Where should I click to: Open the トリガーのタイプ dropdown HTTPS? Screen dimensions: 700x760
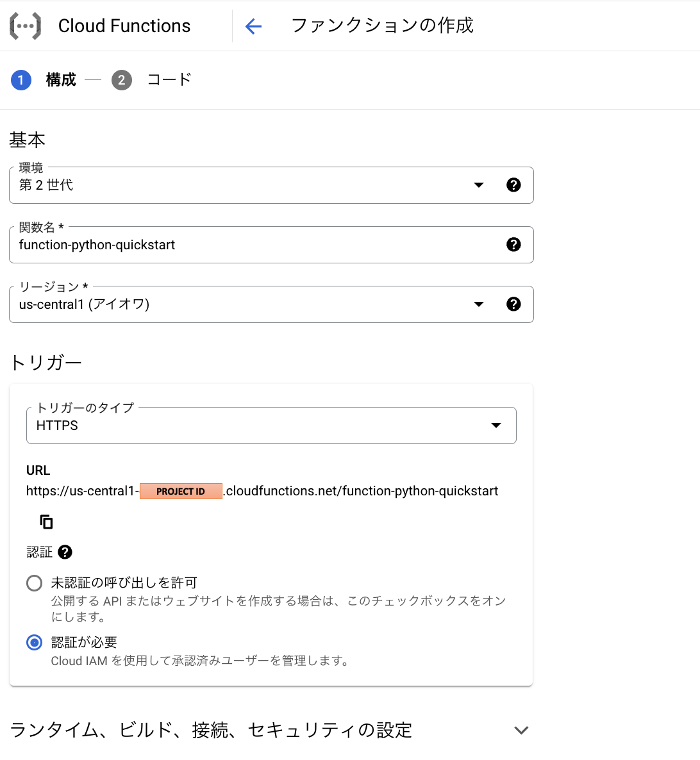[x=271, y=425]
